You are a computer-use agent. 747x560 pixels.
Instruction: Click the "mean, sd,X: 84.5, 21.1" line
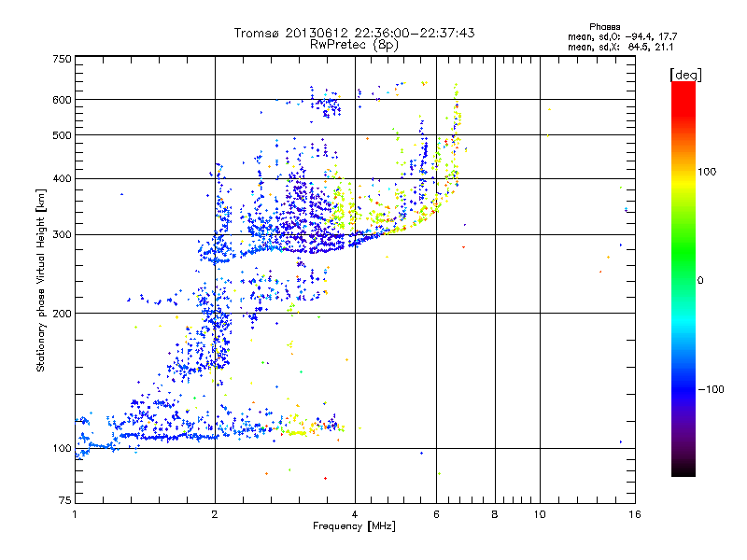coord(620,47)
